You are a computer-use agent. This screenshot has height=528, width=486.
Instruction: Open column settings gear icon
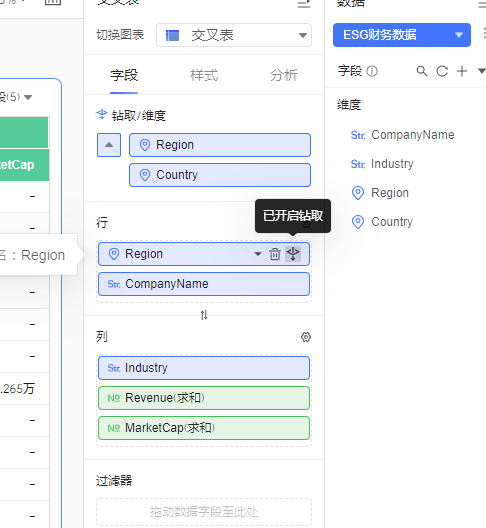[x=306, y=337]
